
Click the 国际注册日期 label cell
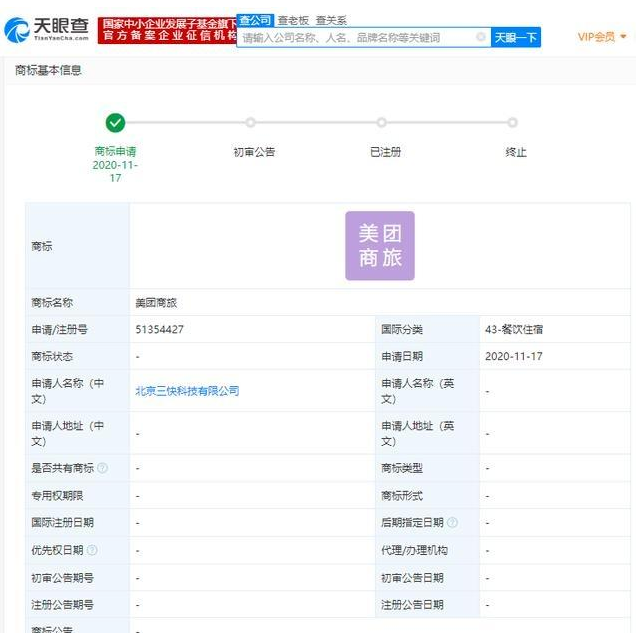78,522
